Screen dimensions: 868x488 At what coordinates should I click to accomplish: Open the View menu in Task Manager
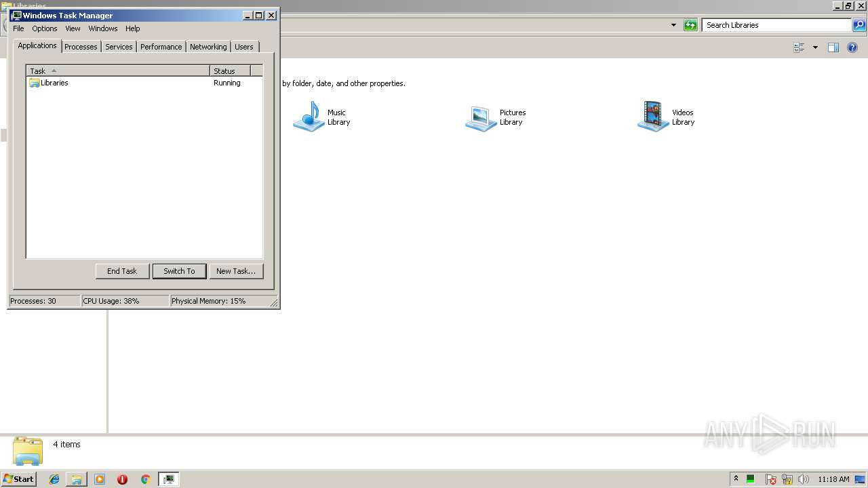(73, 28)
